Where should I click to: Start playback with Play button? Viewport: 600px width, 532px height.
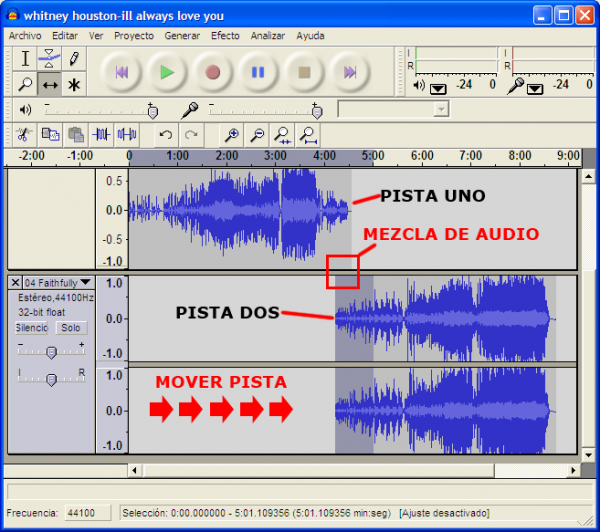click(167, 72)
